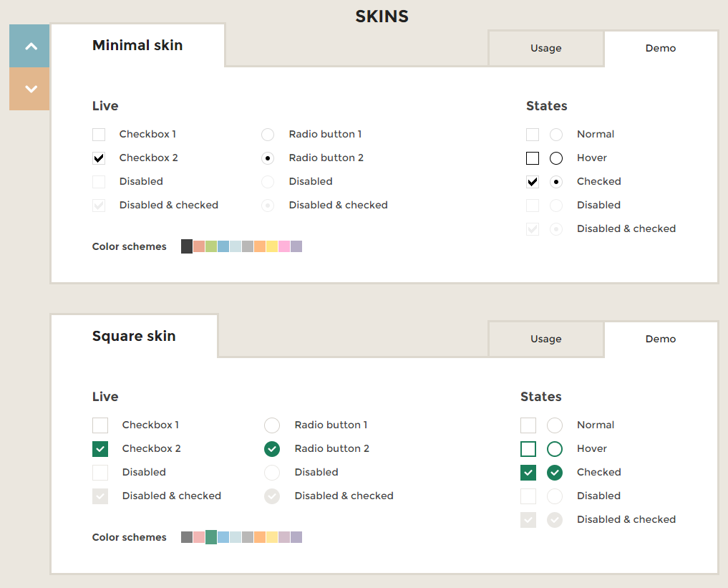The image size is (728, 588).
Task: Select Radio button 1 in Minimal skin
Action: click(x=268, y=135)
